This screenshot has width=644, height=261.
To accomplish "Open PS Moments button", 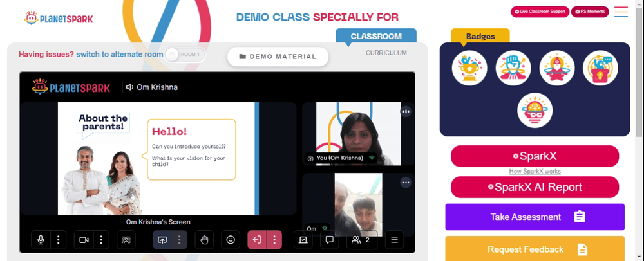I will [x=590, y=12].
